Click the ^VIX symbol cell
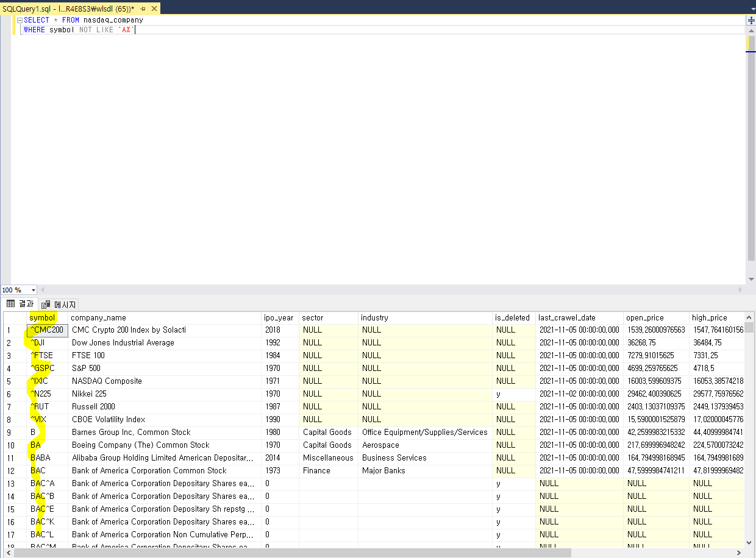Image resolution: width=756 pixels, height=558 pixels. [48, 420]
